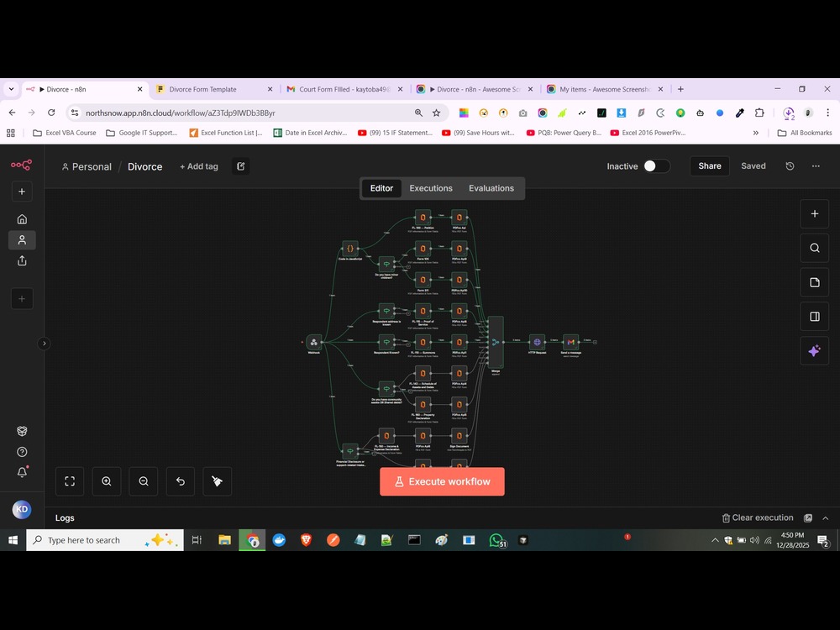This screenshot has height=630, width=840.
Task: Toggle the Inactive workflow switch
Action: 656,166
